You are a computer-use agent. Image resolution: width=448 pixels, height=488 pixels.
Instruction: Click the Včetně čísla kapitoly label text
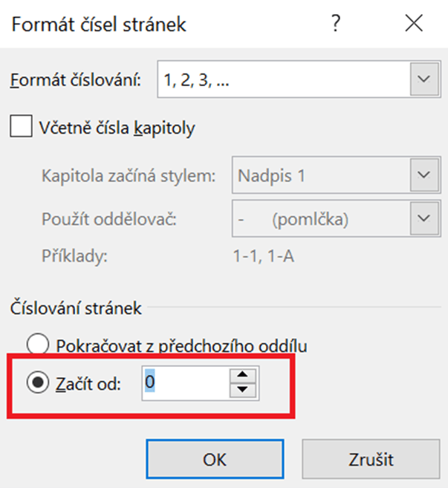117,128
